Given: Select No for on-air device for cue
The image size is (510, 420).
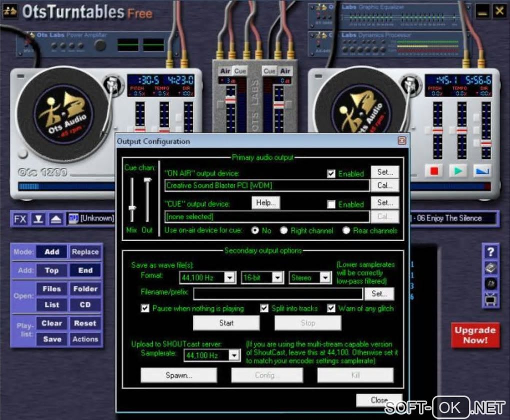Looking at the screenshot, I should click(255, 230).
